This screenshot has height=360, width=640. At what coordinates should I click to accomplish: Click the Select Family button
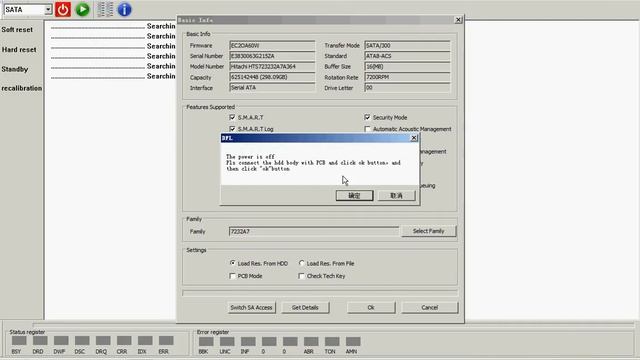pos(429,231)
